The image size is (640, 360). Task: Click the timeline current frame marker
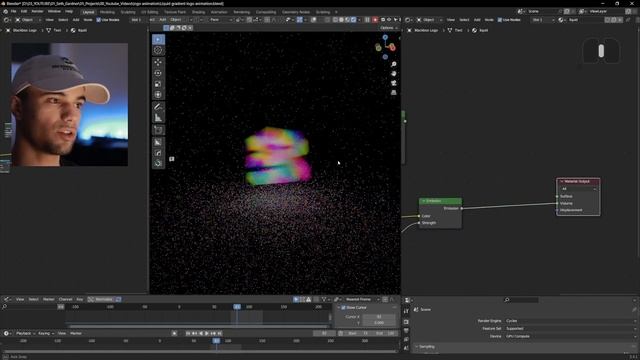(x=216, y=341)
